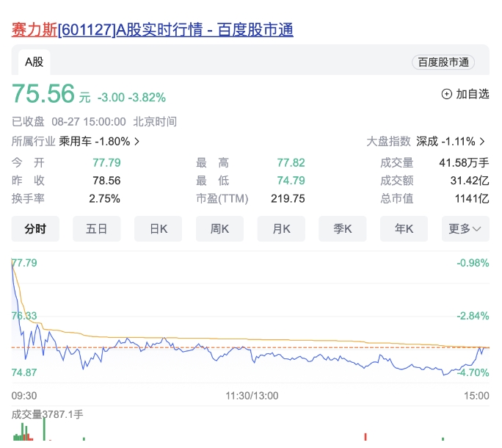Expand chevron next to 深成 -1.11%
Screen dimensions: 502x448
[482, 141]
